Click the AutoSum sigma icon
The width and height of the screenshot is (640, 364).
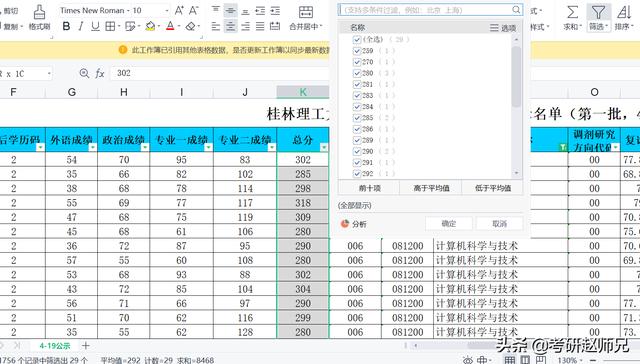click(572, 12)
